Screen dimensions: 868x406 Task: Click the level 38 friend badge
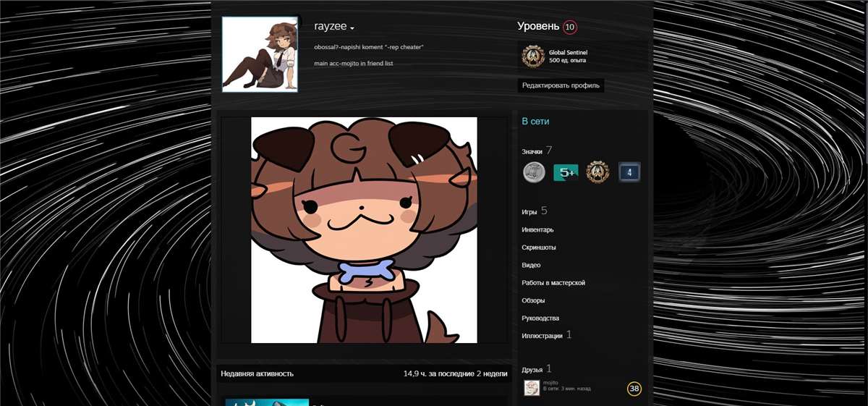634,389
